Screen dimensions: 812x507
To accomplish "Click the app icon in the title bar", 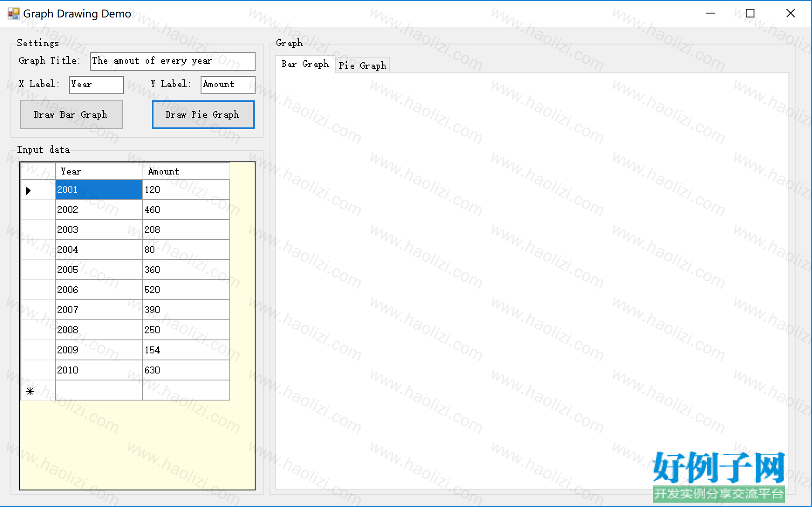I will (14, 14).
